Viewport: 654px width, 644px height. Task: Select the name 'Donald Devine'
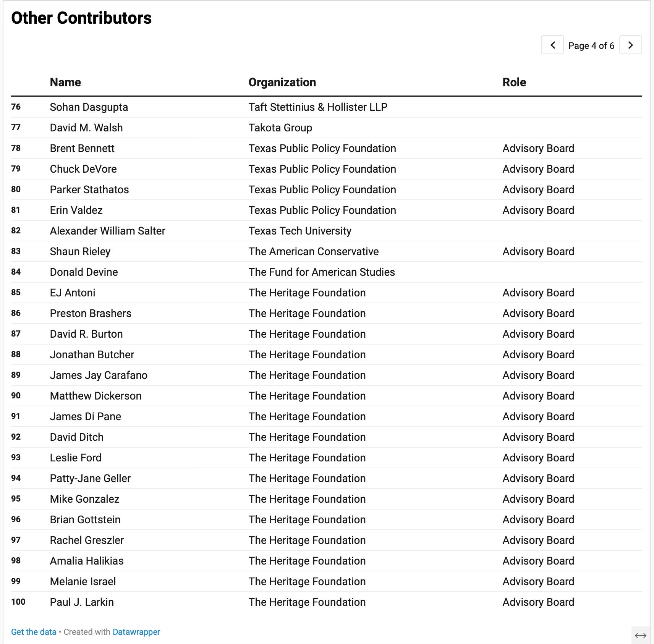84,272
